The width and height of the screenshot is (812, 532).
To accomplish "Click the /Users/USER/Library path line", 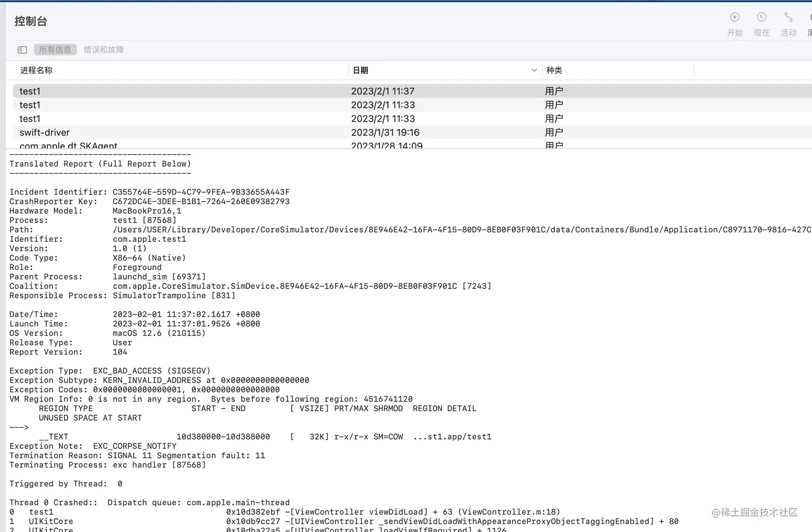I will (x=462, y=229).
